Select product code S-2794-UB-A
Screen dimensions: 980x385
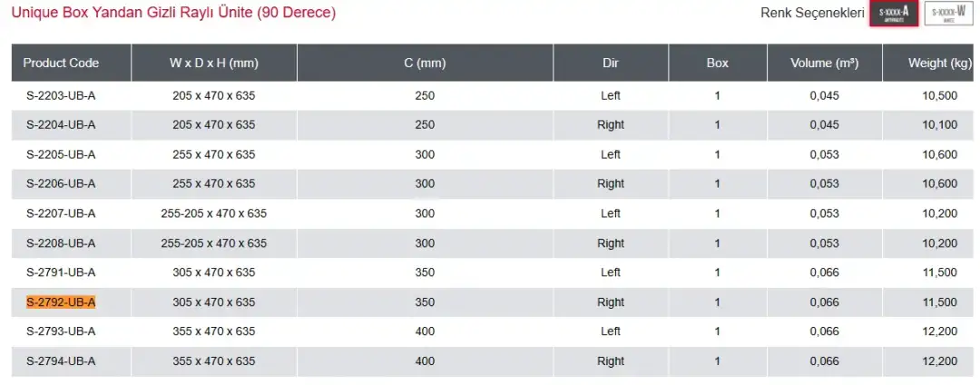click(x=62, y=361)
